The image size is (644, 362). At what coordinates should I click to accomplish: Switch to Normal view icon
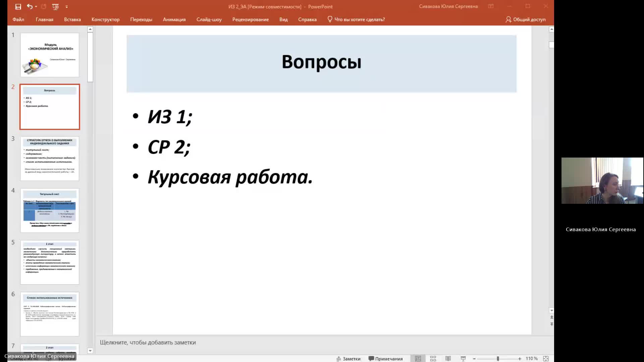point(418,359)
